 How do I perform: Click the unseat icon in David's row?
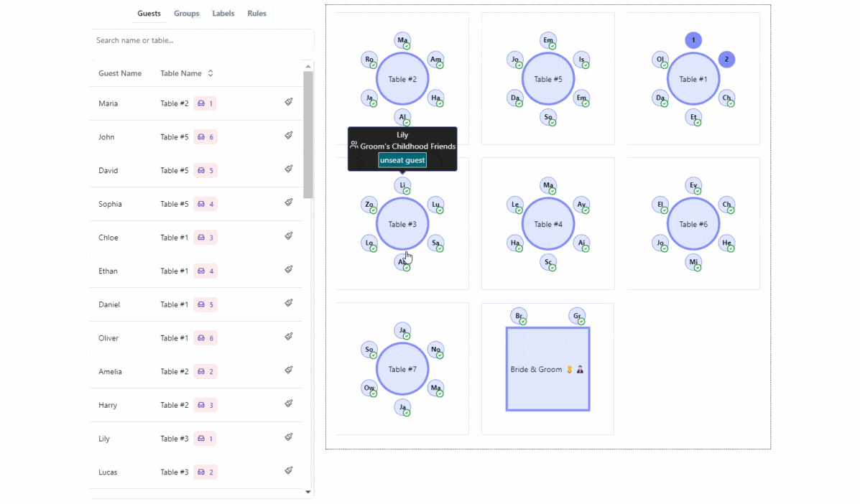tap(289, 169)
